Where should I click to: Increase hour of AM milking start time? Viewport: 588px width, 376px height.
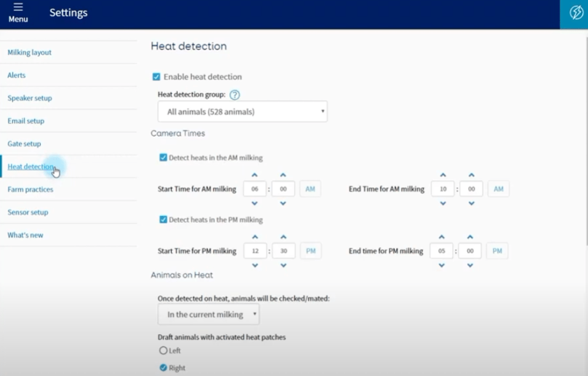[254, 175]
